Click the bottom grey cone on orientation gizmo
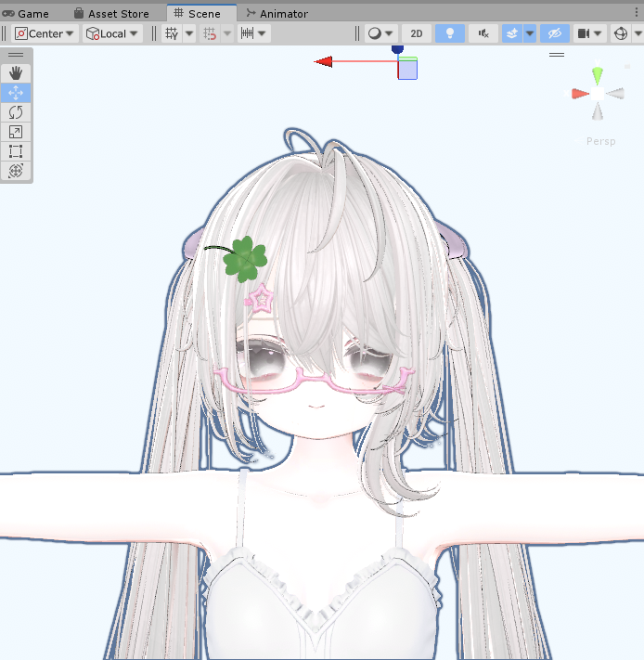The image size is (644, 660). tap(598, 112)
